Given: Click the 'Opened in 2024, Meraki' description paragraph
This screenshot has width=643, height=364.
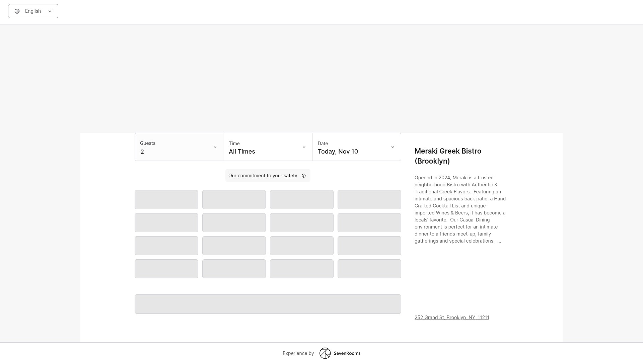Looking at the screenshot, I should pos(461,209).
